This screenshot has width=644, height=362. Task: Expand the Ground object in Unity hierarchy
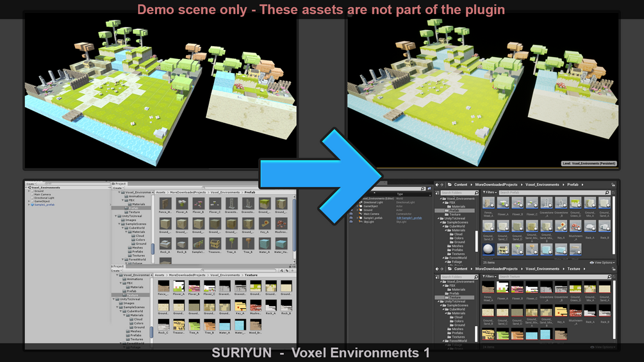click(29, 191)
